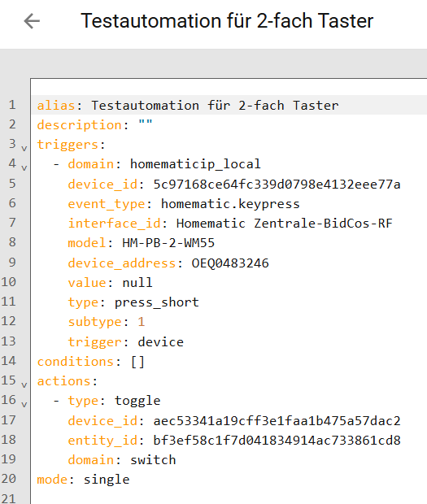This screenshot has height=504, width=427.
Task: Click the homematic.keypress event type
Action: pyautogui.click(x=230, y=204)
